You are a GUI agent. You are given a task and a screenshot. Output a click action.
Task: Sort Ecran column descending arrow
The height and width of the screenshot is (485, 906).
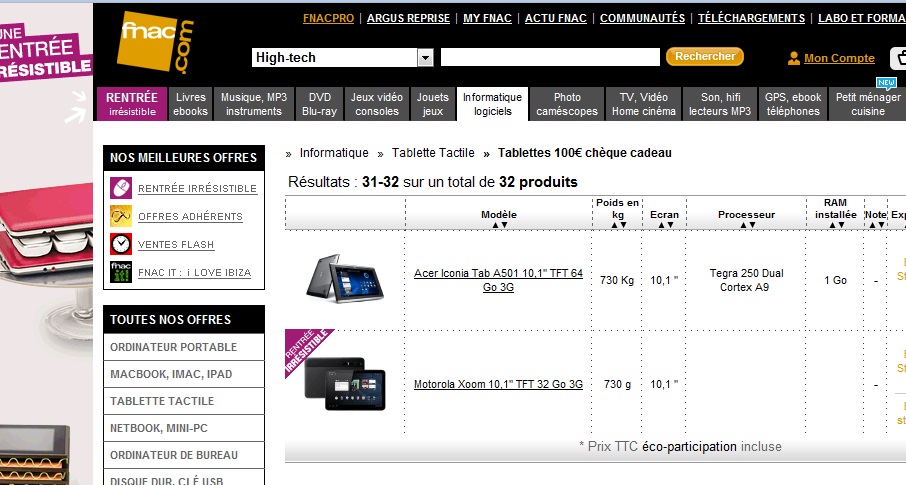pyautogui.click(x=670, y=225)
